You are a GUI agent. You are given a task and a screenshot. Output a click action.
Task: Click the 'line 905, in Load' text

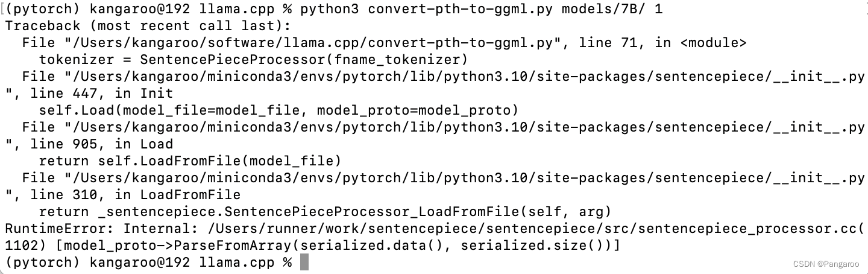coord(101,144)
